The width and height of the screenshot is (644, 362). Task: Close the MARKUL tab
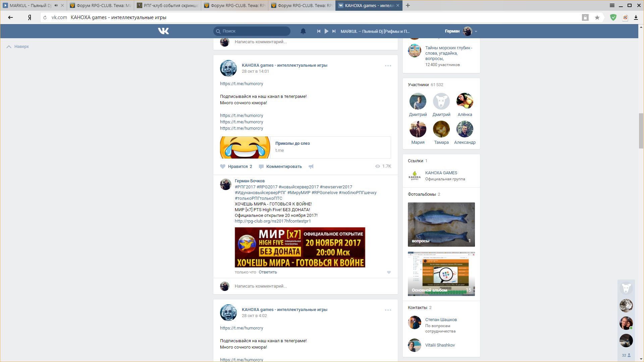(62, 5)
